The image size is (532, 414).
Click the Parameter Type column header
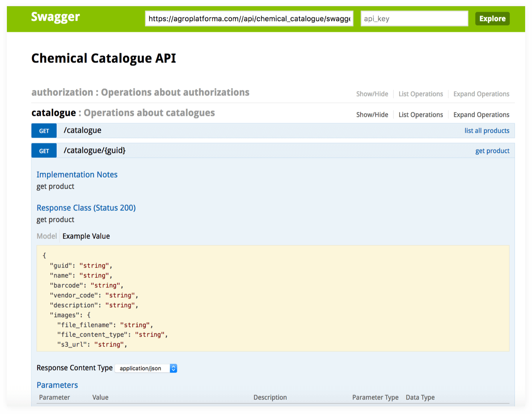(375, 397)
